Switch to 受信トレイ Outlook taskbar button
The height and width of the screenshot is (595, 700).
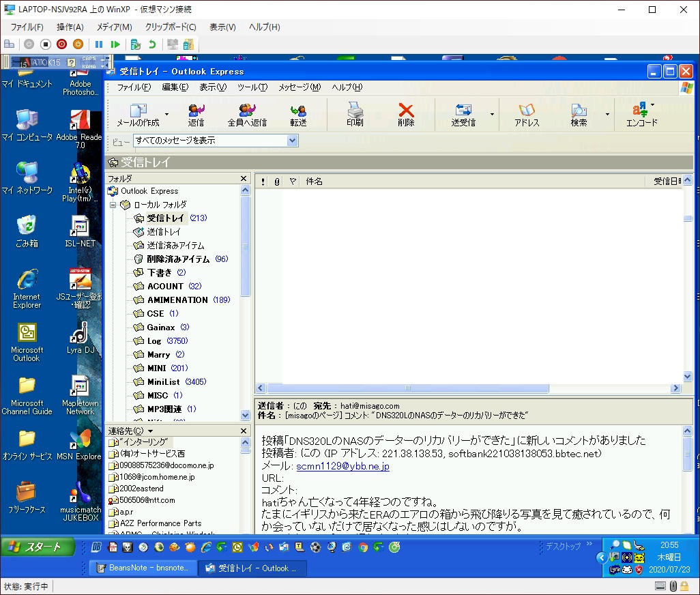click(252, 568)
